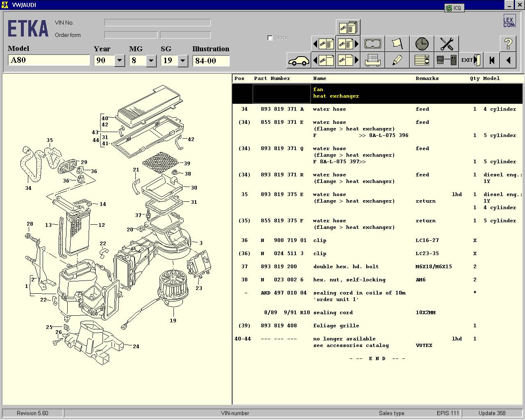Click the Revision 5.60 status panel
The height and width of the screenshot is (420, 525).
(x=32, y=413)
